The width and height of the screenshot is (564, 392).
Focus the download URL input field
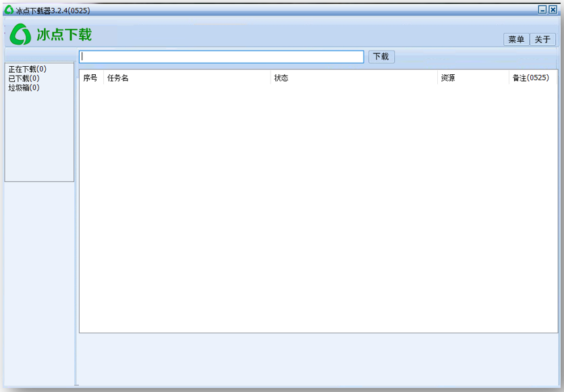tap(221, 57)
